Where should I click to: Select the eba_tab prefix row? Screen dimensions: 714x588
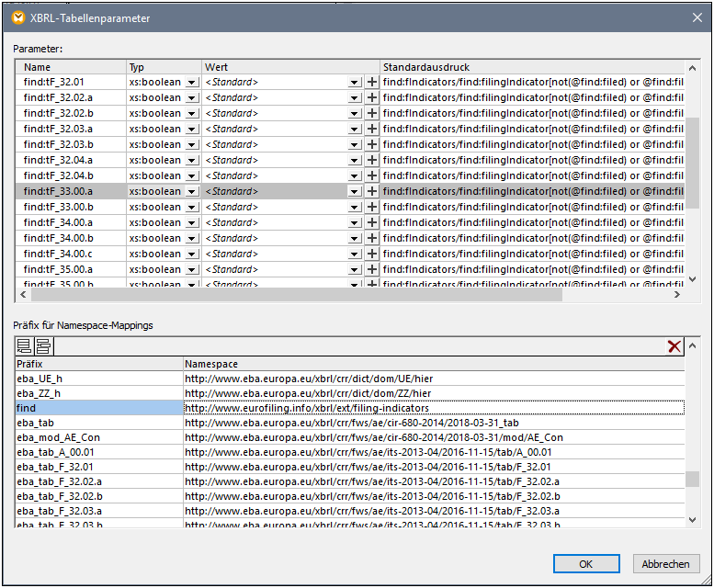99,423
